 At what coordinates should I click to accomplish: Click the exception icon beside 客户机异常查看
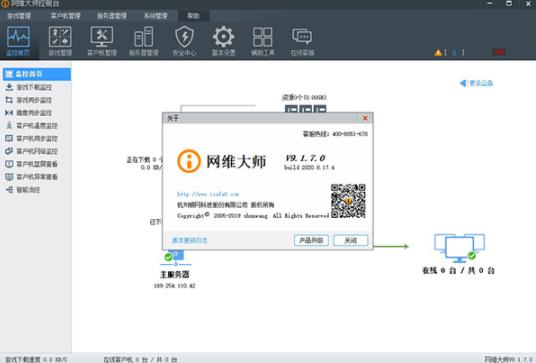[x=9, y=177]
